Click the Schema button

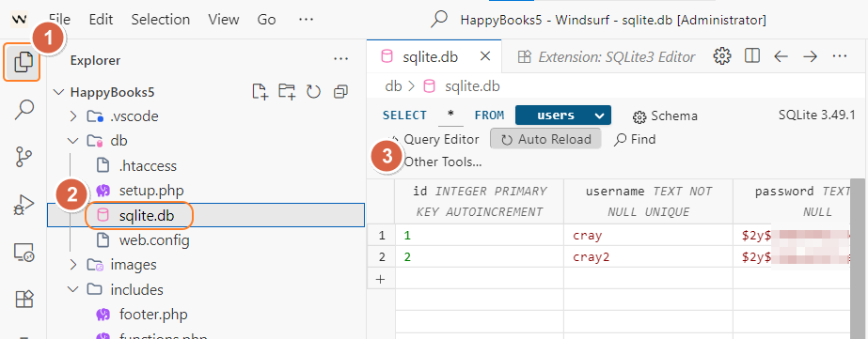coord(665,116)
